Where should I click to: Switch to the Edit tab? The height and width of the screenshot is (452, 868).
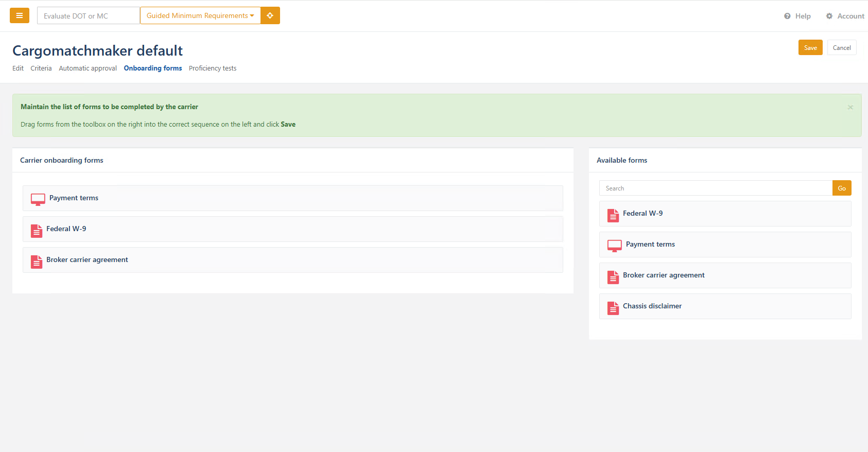(18, 68)
